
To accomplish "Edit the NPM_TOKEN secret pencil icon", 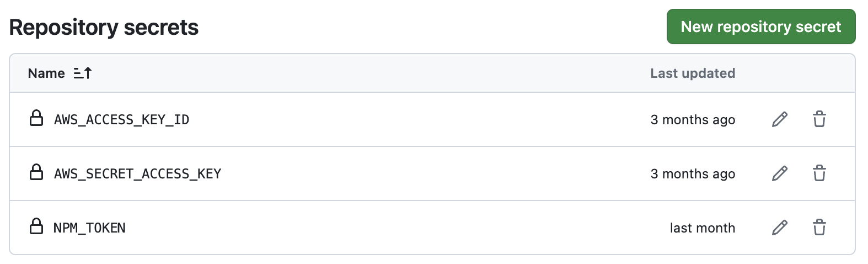I will [779, 228].
